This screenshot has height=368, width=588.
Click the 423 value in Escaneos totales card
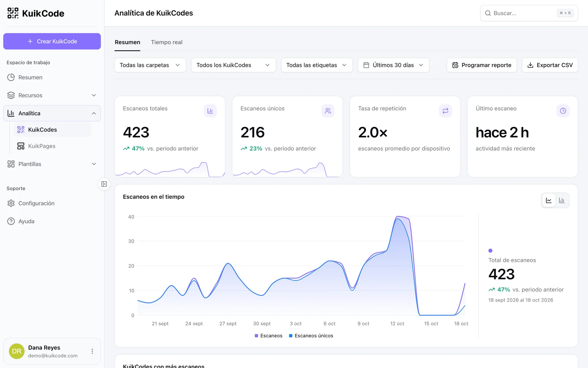(x=136, y=132)
